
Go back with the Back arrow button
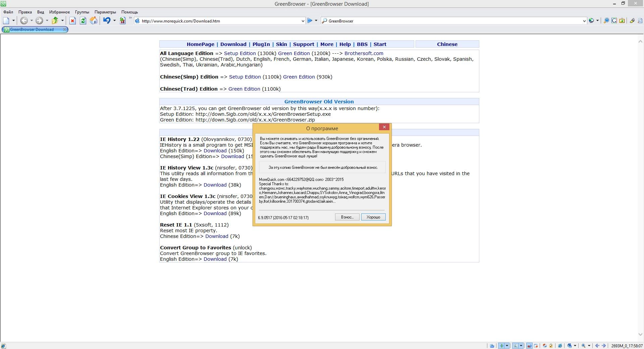point(24,21)
